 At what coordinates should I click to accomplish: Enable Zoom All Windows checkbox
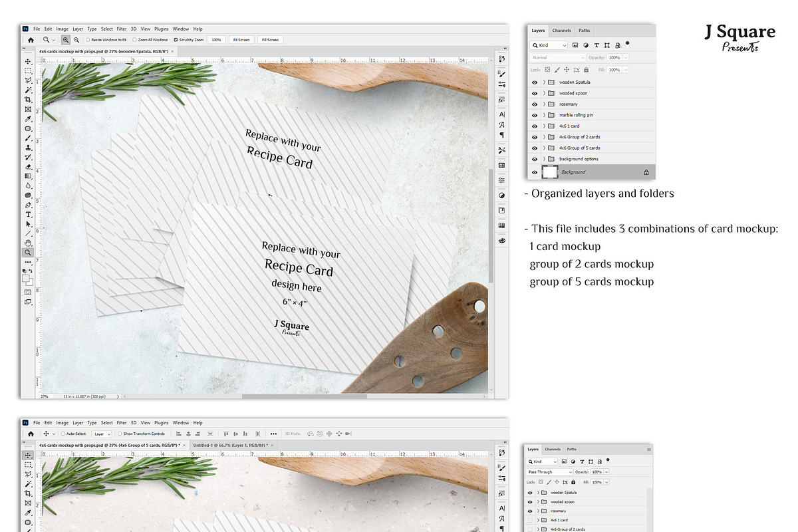click(134, 40)
